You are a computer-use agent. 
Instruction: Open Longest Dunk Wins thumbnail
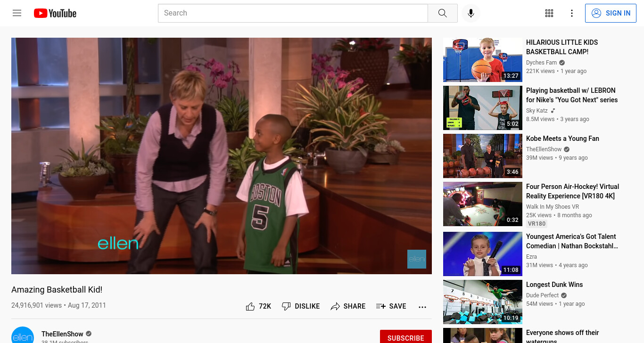coord(483,302)
